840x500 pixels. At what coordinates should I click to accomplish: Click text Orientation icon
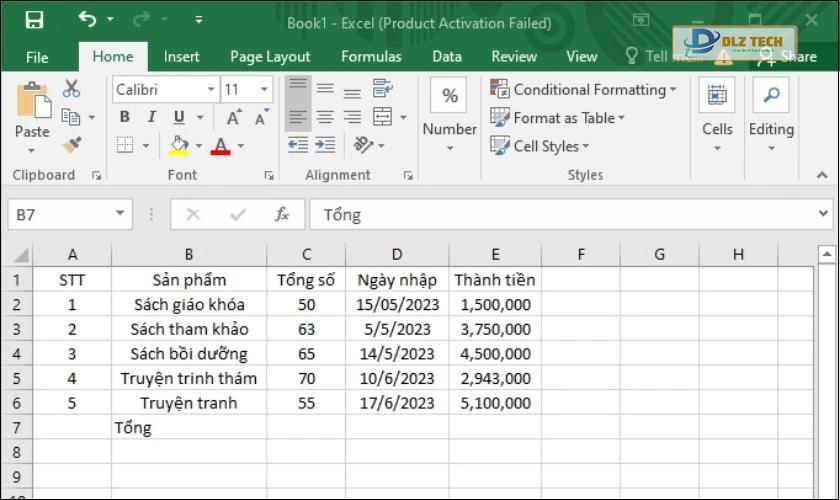point(364,145)
